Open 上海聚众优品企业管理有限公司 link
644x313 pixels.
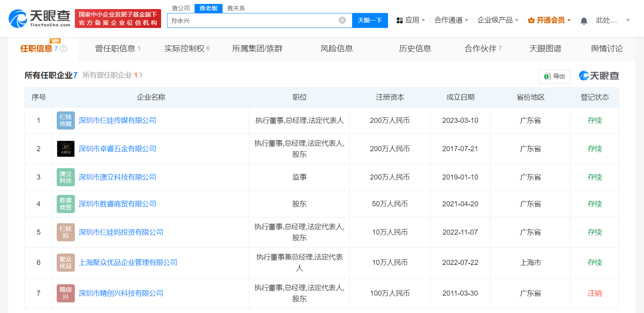[x=128, y=263]
